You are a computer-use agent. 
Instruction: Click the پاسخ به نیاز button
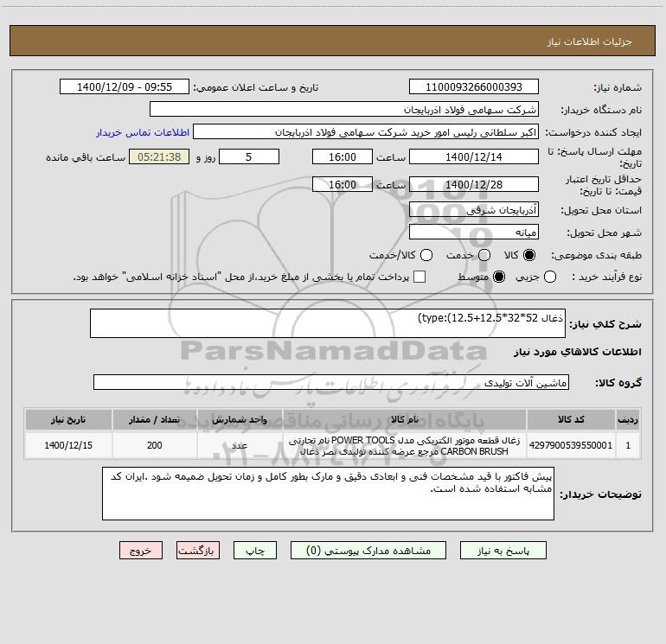point(503,551)
